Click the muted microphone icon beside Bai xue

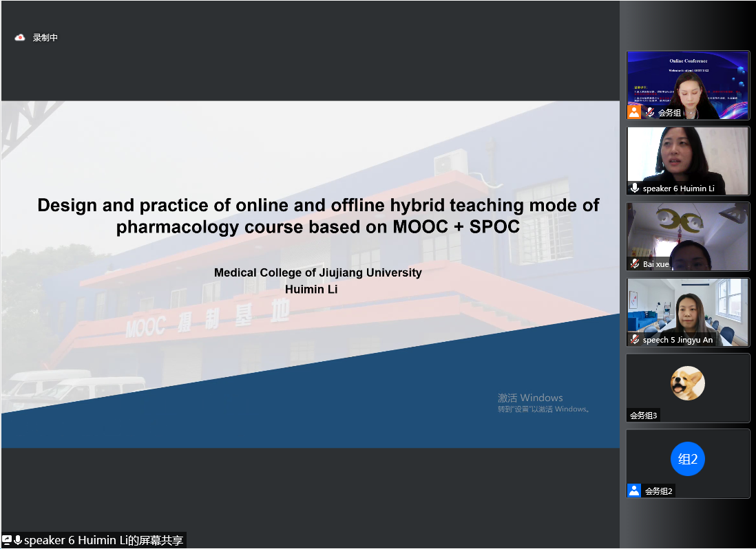click(x=635, y=263)
